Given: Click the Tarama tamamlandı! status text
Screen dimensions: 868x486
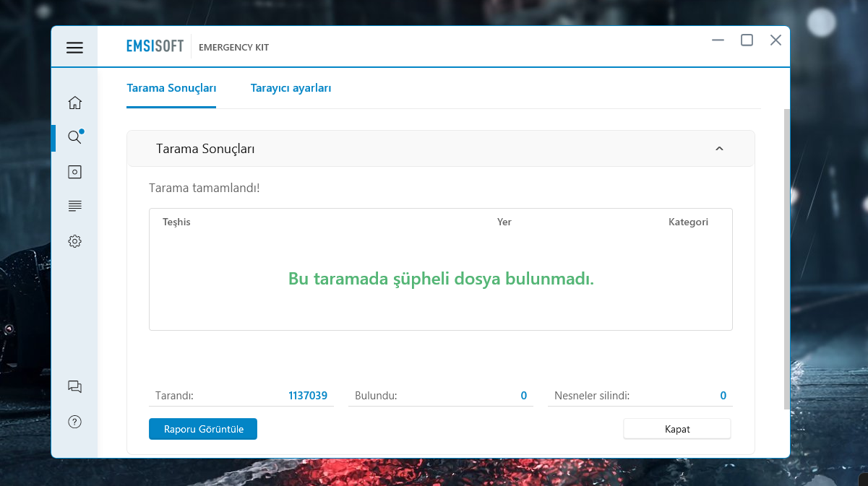Looking at the screenshot, I should [x=204, y=188].
